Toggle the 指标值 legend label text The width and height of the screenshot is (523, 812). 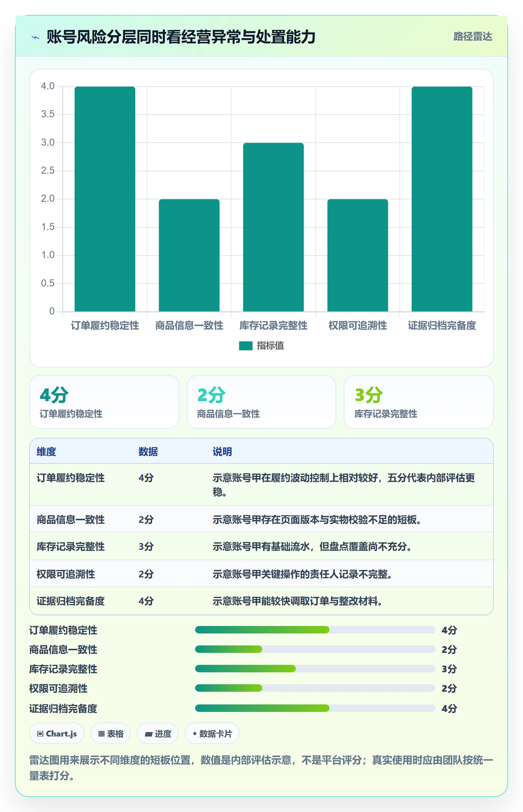click(x=270, y=346)
